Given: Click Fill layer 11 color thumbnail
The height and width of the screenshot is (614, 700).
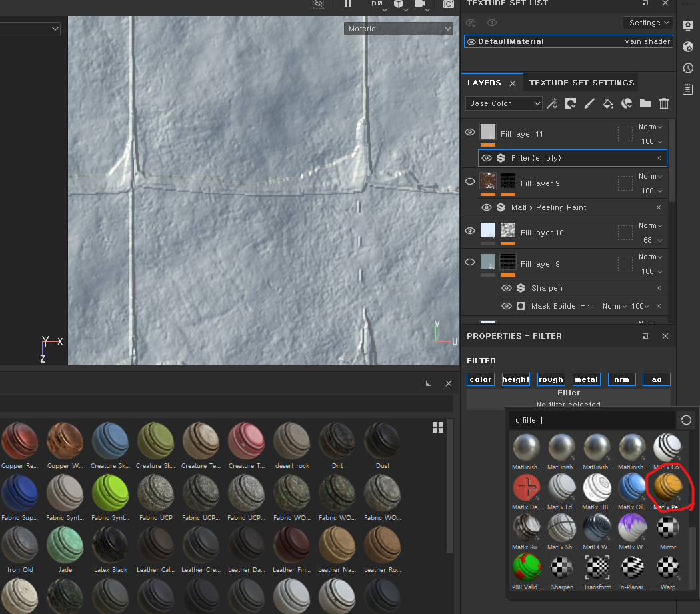Looking at the screenshot, I should 487,132.
